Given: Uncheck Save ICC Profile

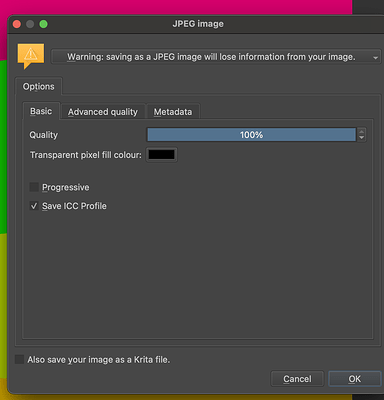Looking at the screenshot, I should (34, 206).
